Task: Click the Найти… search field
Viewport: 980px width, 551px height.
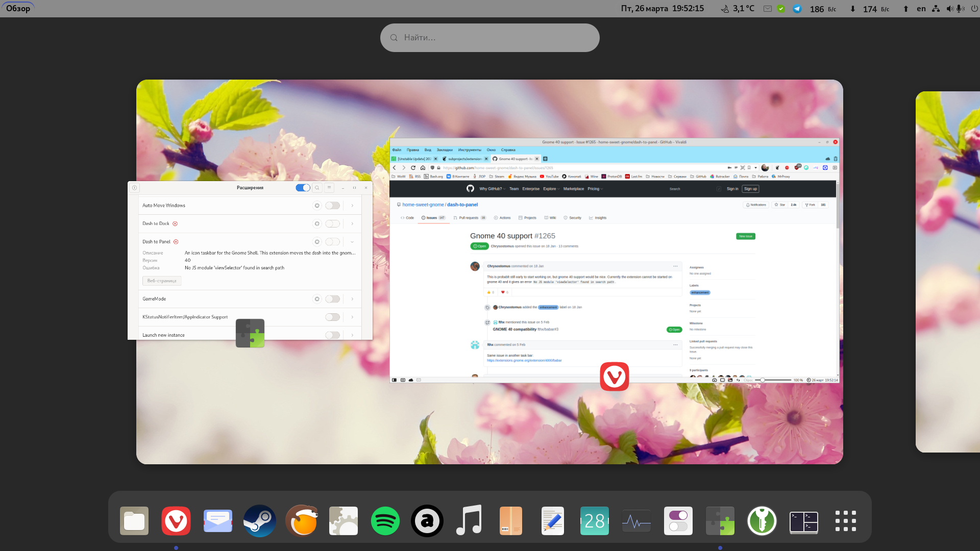Action: [x=490, y=38]
